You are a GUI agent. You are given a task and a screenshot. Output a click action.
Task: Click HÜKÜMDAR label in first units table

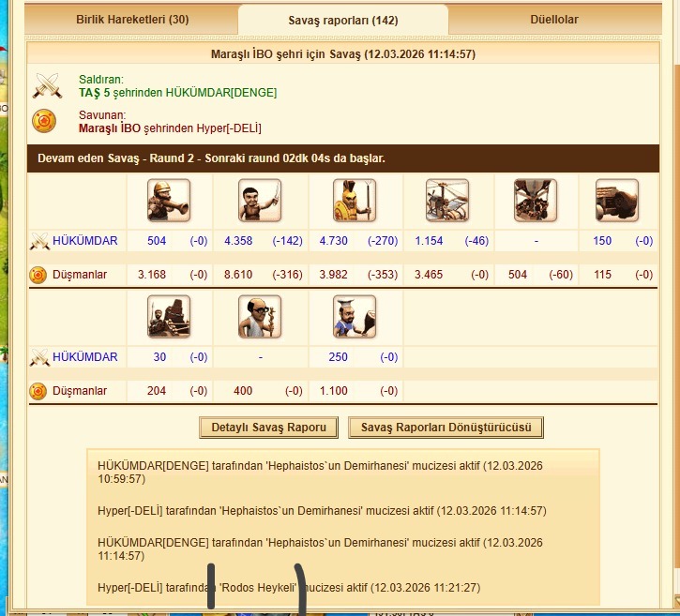click(85, 241)
